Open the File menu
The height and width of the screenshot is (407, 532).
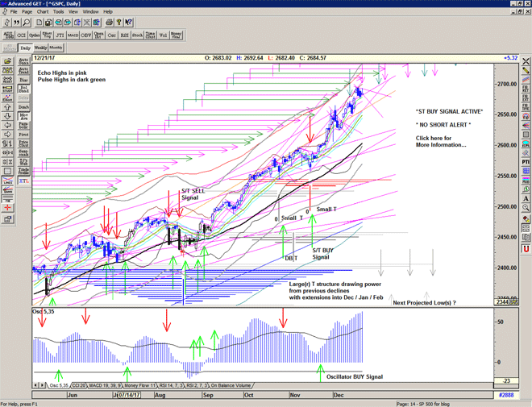[14, 12]
